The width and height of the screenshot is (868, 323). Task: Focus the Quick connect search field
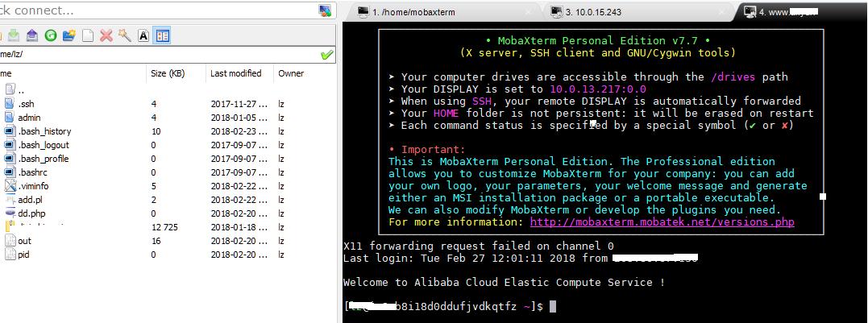158,10
